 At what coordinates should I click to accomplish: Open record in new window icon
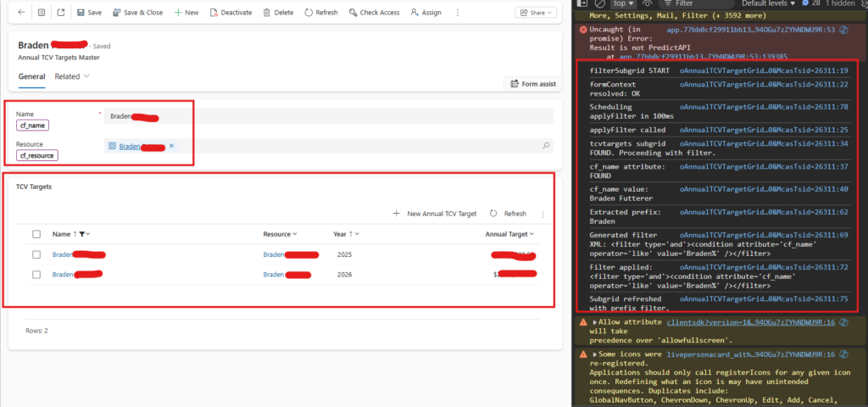[60, 13]
